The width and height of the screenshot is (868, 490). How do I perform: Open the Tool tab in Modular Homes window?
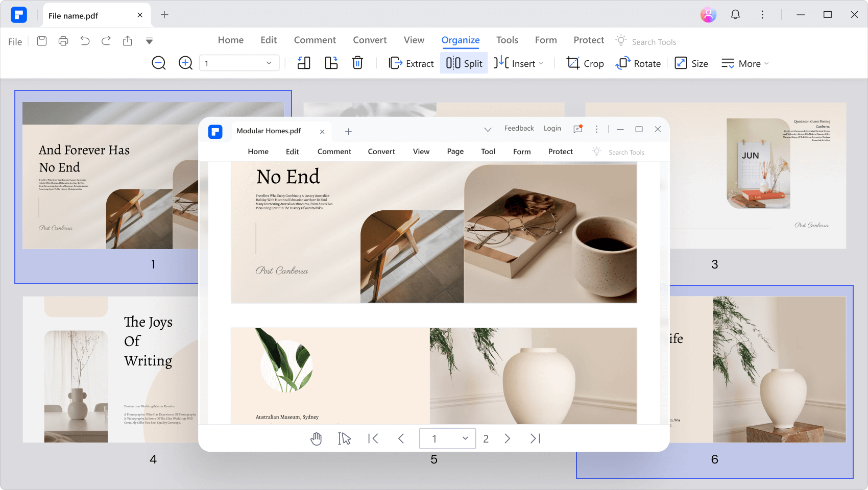click(x=488, y=152)
